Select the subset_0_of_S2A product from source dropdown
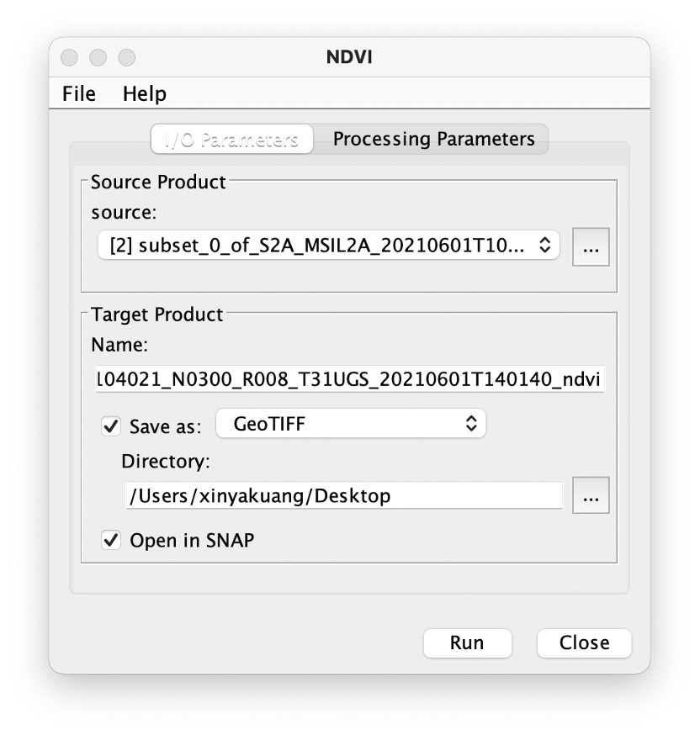Viewport: 700px width, 735px height. (x=328, y=246)
